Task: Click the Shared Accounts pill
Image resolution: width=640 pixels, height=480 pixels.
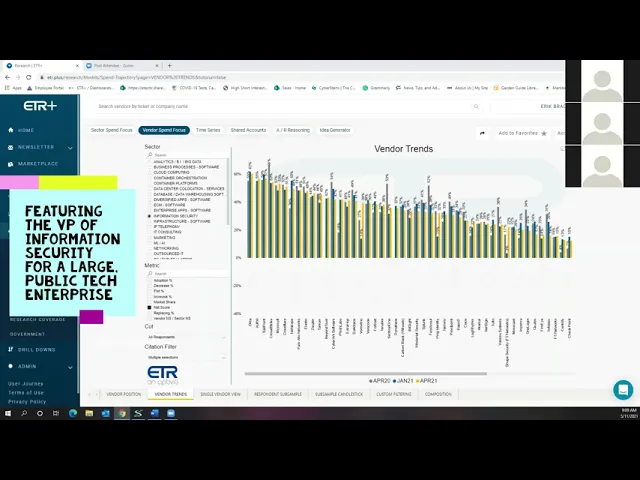Action: coord(248,130)
